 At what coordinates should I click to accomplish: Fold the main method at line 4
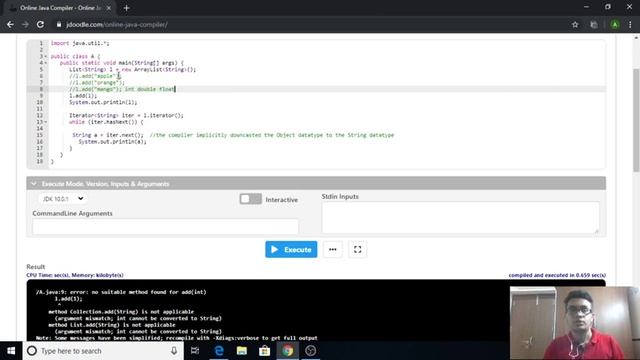(46, 63)
